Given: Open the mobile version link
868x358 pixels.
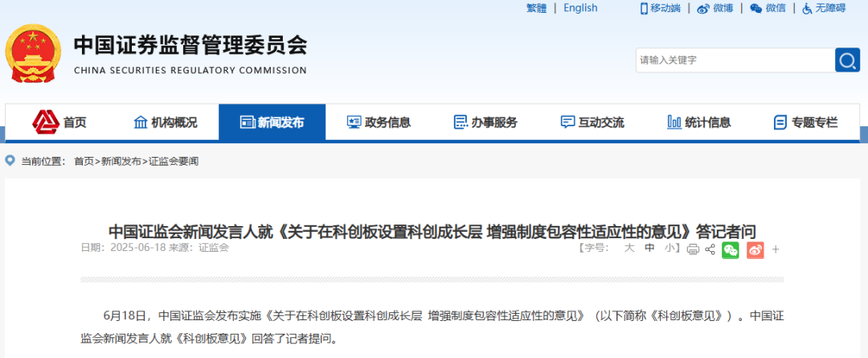Looking at the screenshot, I should click(661, 8).
